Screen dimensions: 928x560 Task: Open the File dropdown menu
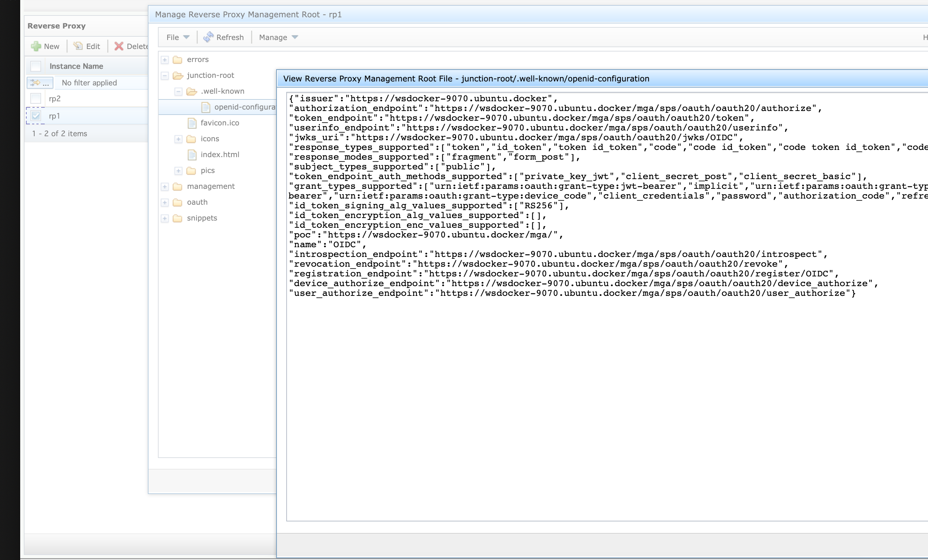point(178,37)
